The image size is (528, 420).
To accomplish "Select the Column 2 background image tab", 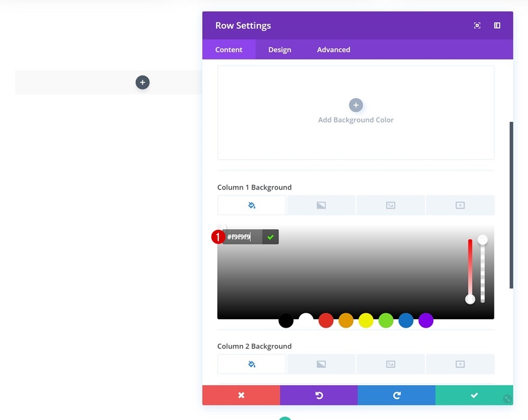I will click(391, 364).
